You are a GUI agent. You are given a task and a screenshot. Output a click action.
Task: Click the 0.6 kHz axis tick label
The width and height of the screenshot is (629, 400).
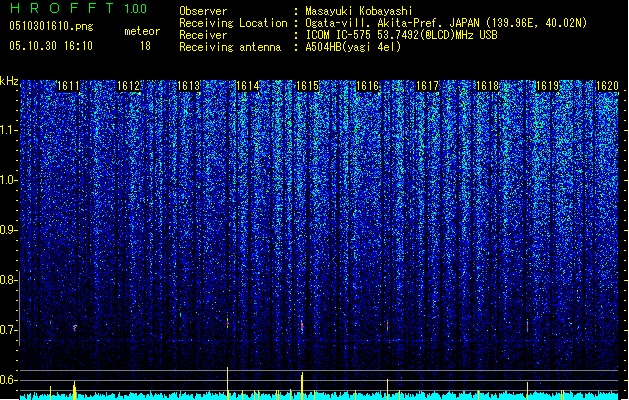(8, 380)
